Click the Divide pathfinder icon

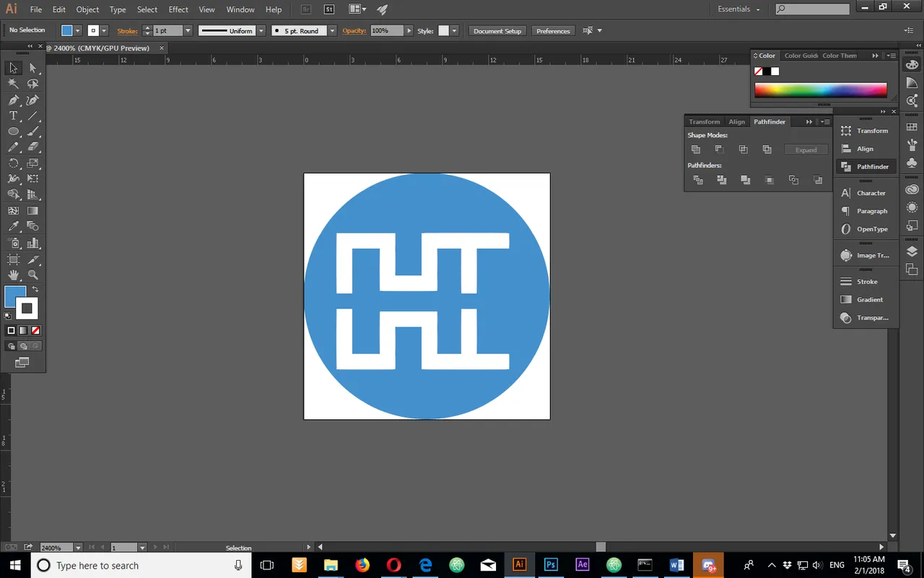pyautogui.click(x=698, y=180)
